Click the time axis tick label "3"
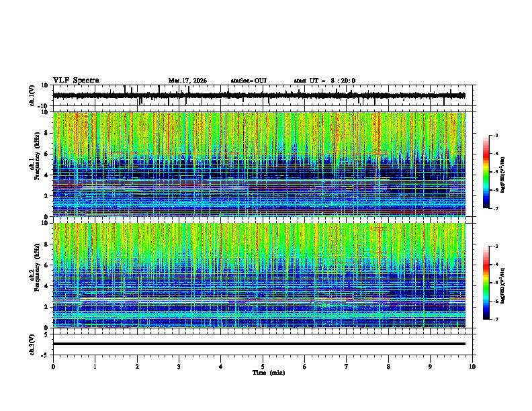 (x=179, y=367)
